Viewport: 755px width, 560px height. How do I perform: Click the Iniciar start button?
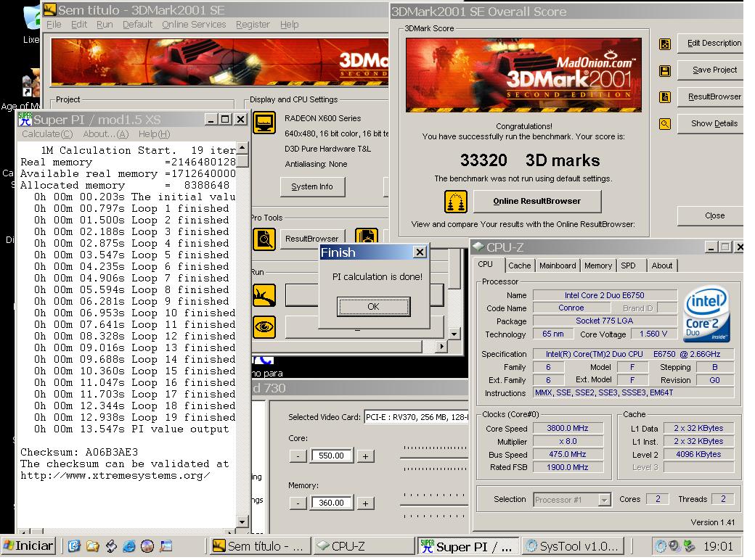point(29,546)
